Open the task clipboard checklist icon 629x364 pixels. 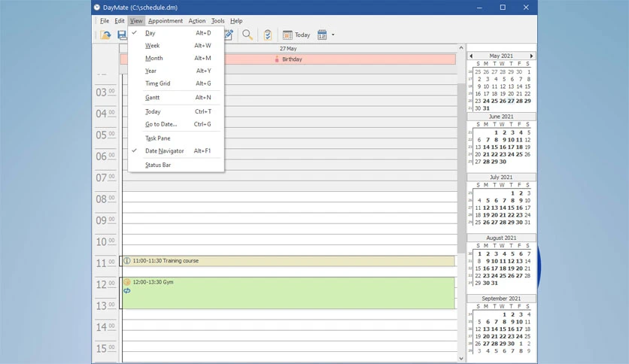coord(268,35)
